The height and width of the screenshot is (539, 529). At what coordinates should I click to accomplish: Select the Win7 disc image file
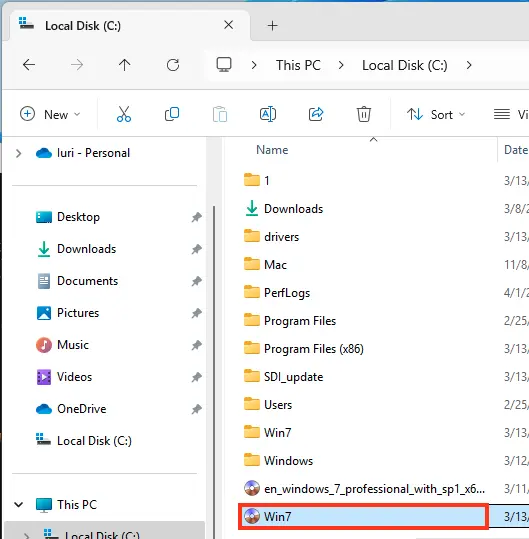tap(363, 516)
